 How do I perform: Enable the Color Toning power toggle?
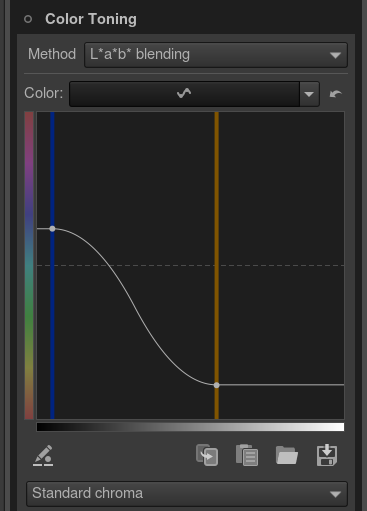(x=28, y=19)
